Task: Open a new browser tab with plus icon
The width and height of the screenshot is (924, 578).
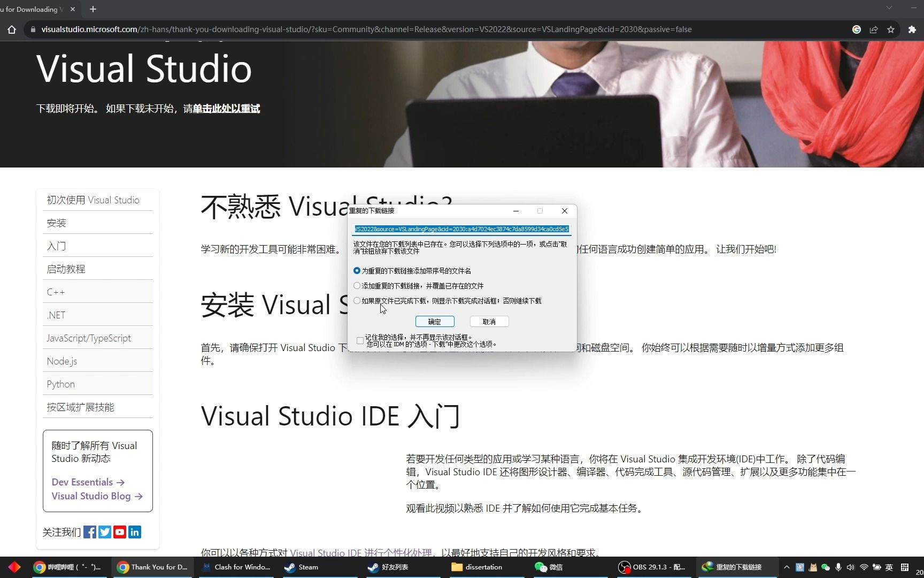Action: (93, 9)
